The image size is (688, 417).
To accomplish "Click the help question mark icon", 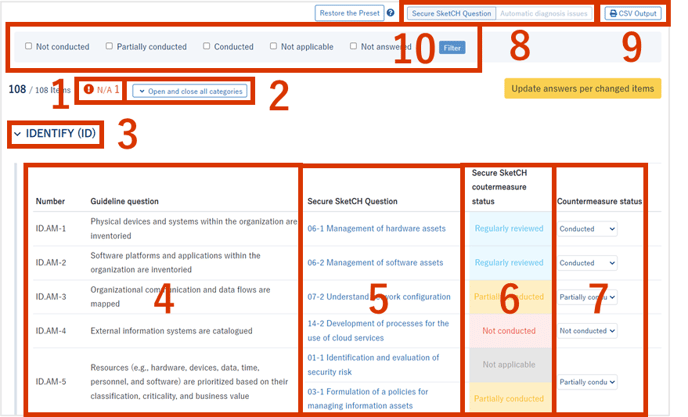I will pos(391,13).
